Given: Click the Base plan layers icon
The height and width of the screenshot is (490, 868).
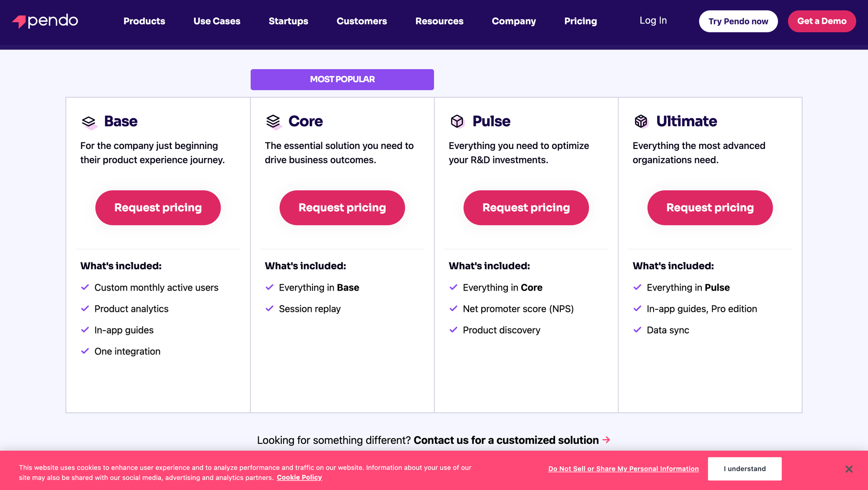Looking at the screenshot, I should coord(89,122).
